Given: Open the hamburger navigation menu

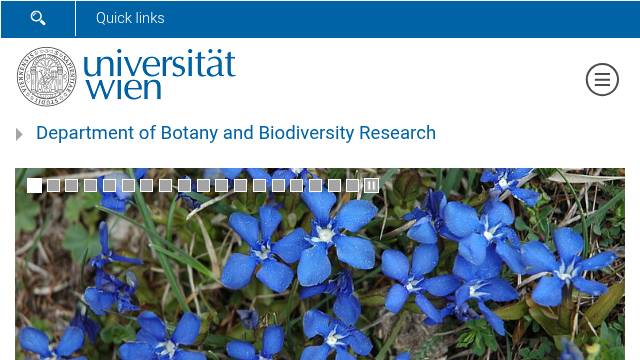Looking at the screenshot, I should click(602, 80).
